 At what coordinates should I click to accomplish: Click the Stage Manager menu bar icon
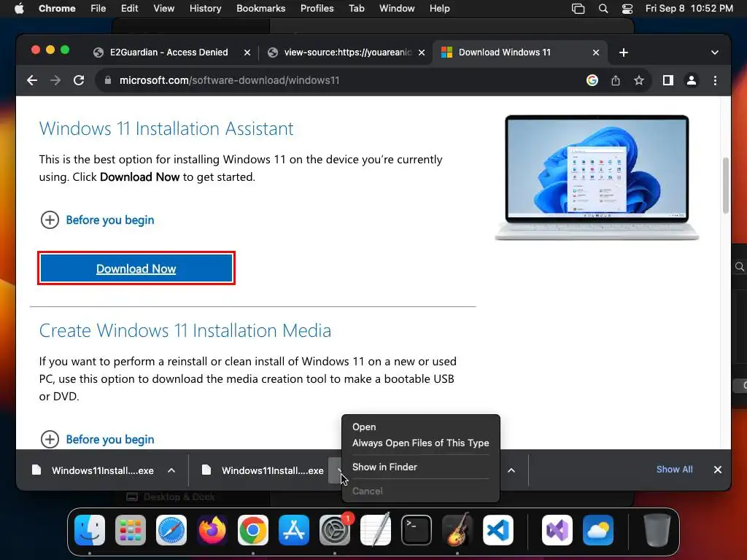[x=578, y=9]
